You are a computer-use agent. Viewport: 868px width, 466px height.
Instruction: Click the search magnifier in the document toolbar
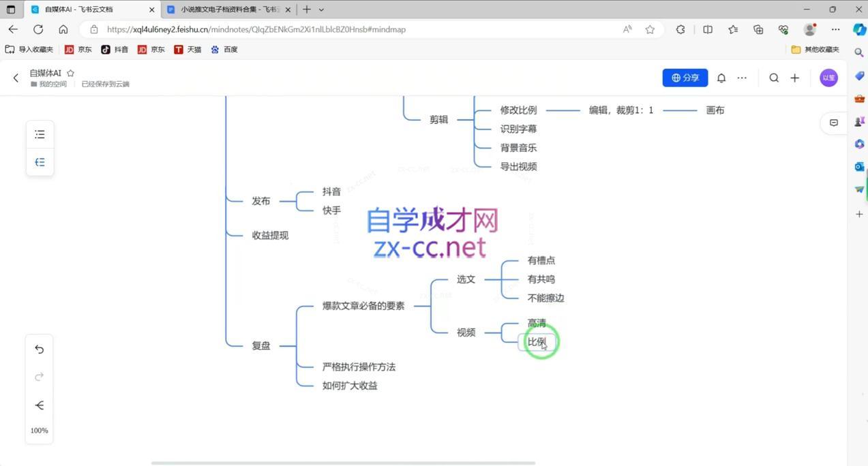(x=774, y=78)
